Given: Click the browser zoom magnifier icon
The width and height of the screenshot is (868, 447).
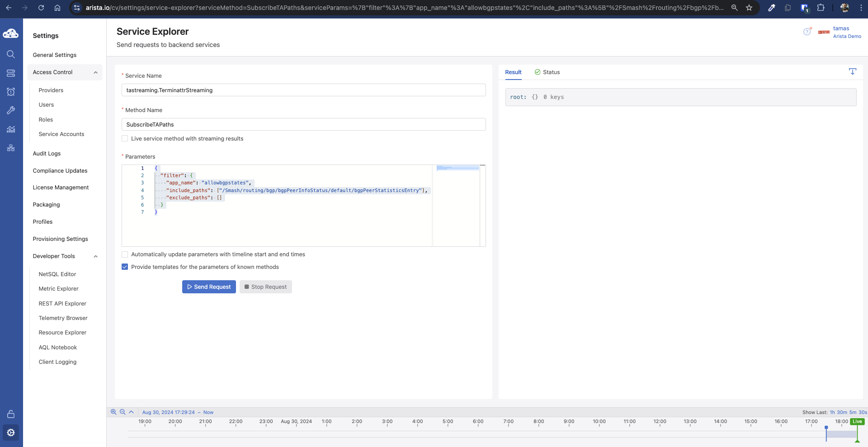Looking at the screenshot, I should click(735, 8).
